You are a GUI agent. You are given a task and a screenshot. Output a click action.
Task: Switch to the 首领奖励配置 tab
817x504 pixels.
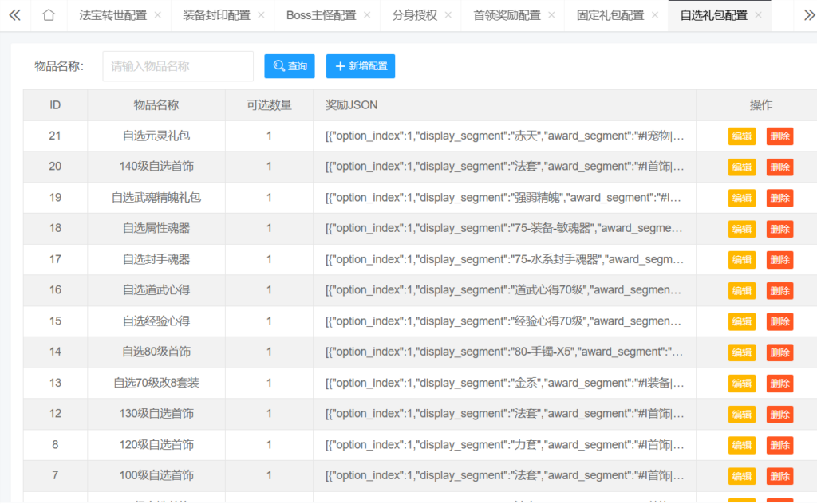(x=507, y=15)
